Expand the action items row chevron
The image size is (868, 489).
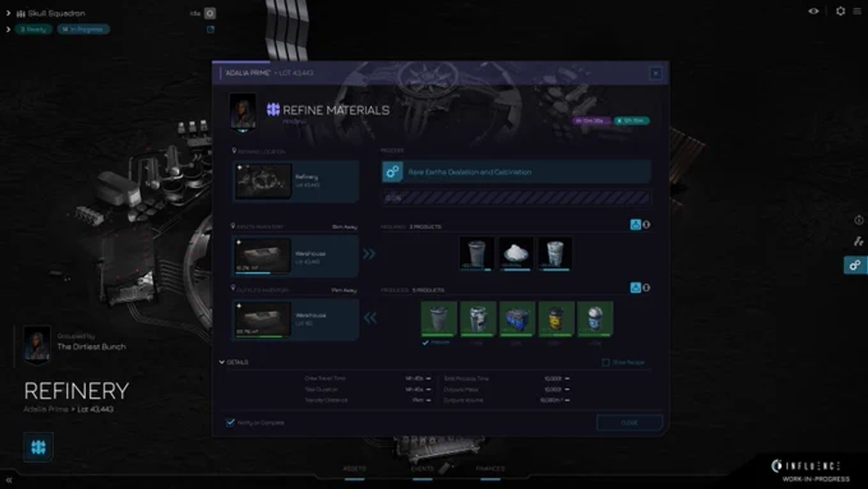tap(8, 30)
